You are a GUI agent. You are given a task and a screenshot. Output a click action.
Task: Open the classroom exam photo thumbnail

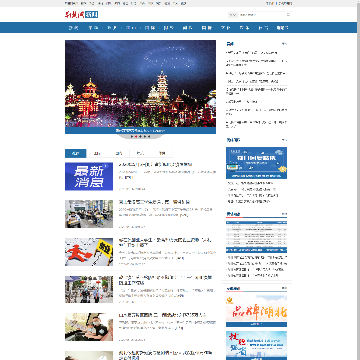(89, 214)
